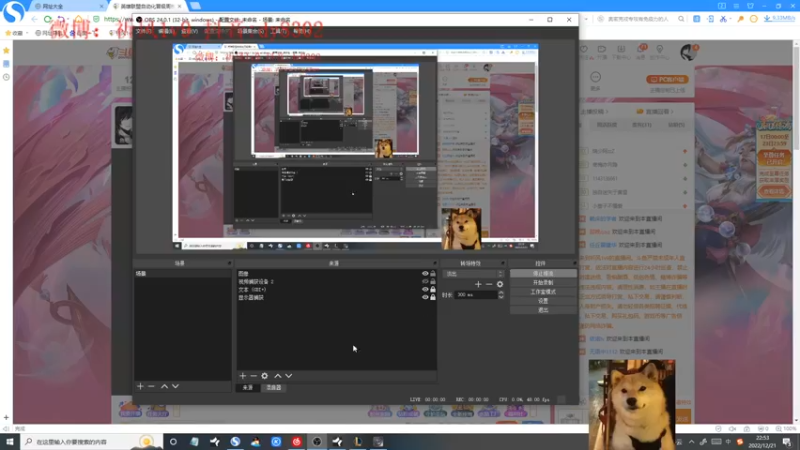Open the Sogou browser taskbar icon
800x450 pixels.
click(235, 442)
